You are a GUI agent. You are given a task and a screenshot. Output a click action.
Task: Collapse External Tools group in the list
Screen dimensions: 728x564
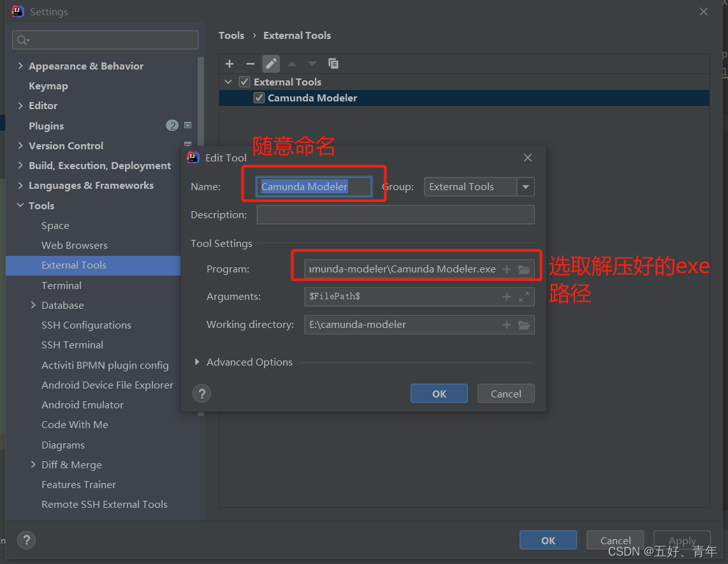pos(228,82)
